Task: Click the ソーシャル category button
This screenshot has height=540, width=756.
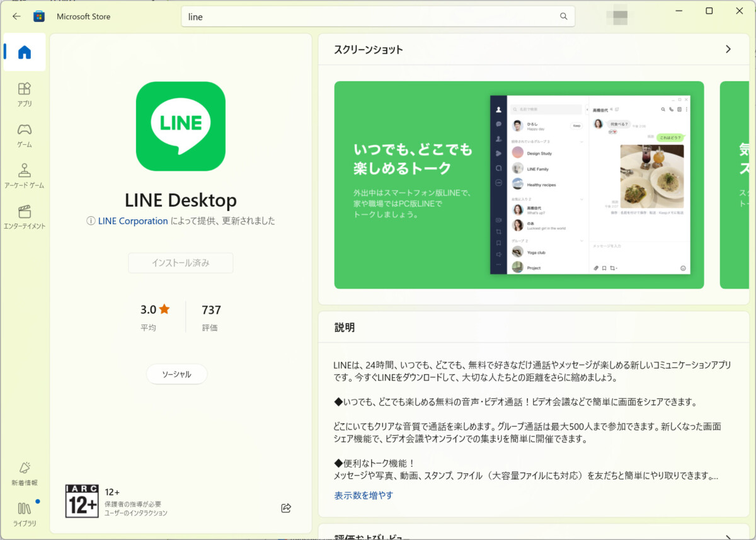Action: click(176, 374)
